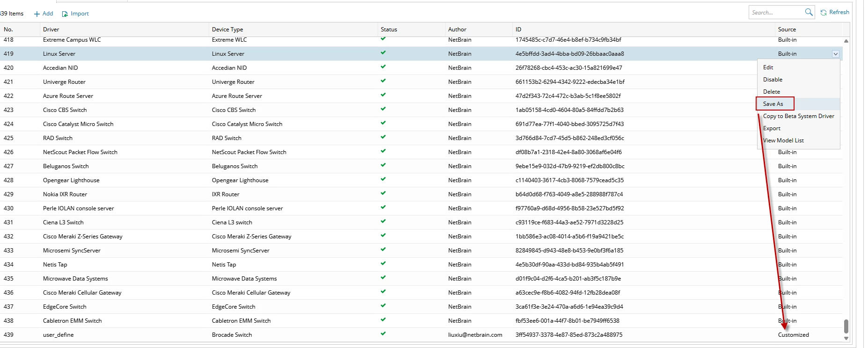Click green status checkmark for user_define row
Viewport: 868px width, 348px height.
(383, 334)
